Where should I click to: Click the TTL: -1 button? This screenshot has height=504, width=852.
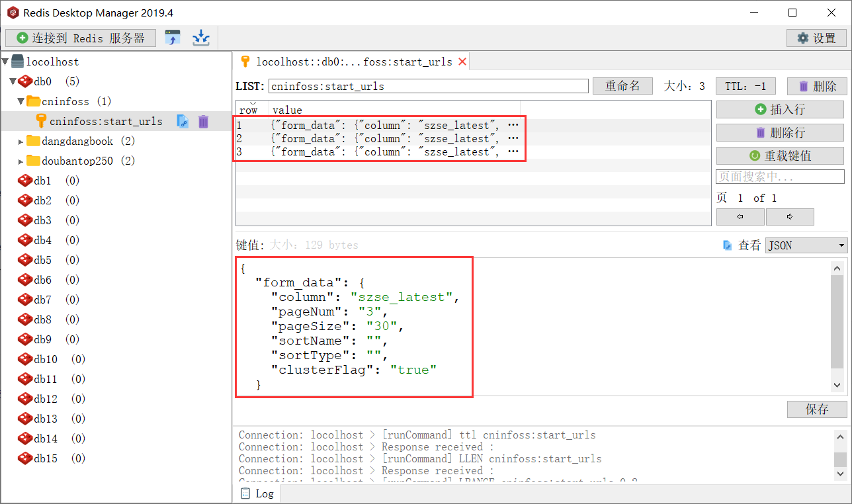point(745,86)
